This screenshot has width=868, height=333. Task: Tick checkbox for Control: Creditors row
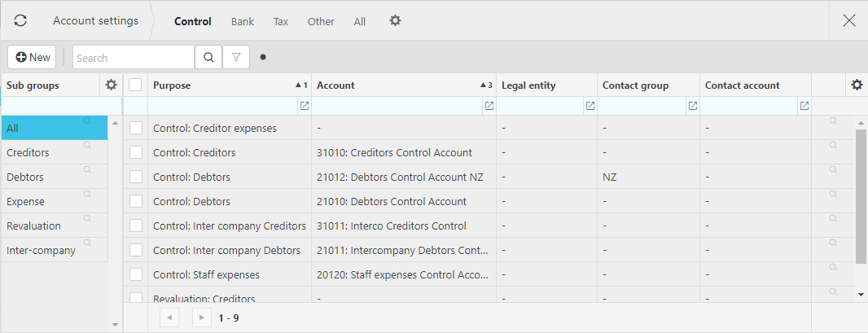click(136, 152)
